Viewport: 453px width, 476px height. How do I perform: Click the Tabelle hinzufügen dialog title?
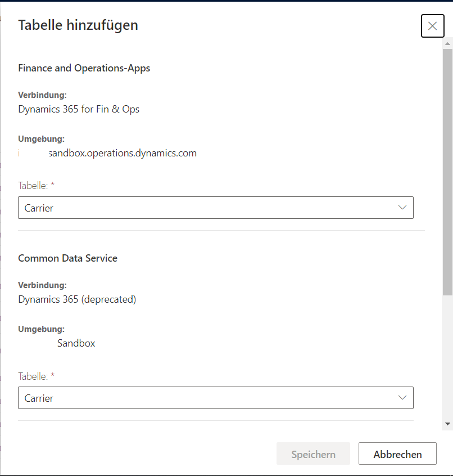coord(78,25)
